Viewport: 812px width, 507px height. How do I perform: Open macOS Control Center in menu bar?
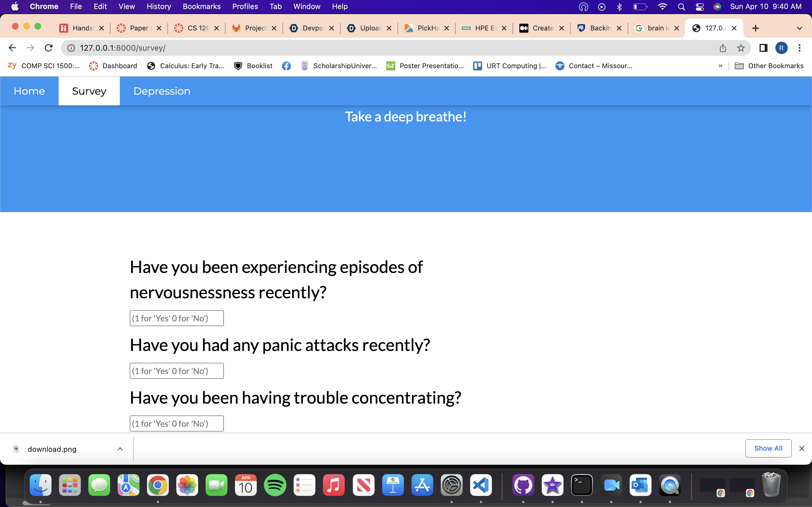(x=699, y=7)
